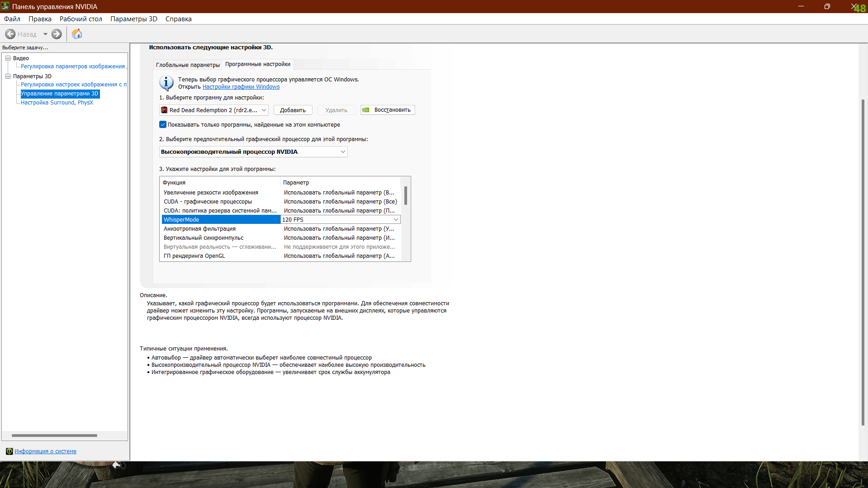Click the Добавить button
868x488 pixels.
tap(293, 110)
